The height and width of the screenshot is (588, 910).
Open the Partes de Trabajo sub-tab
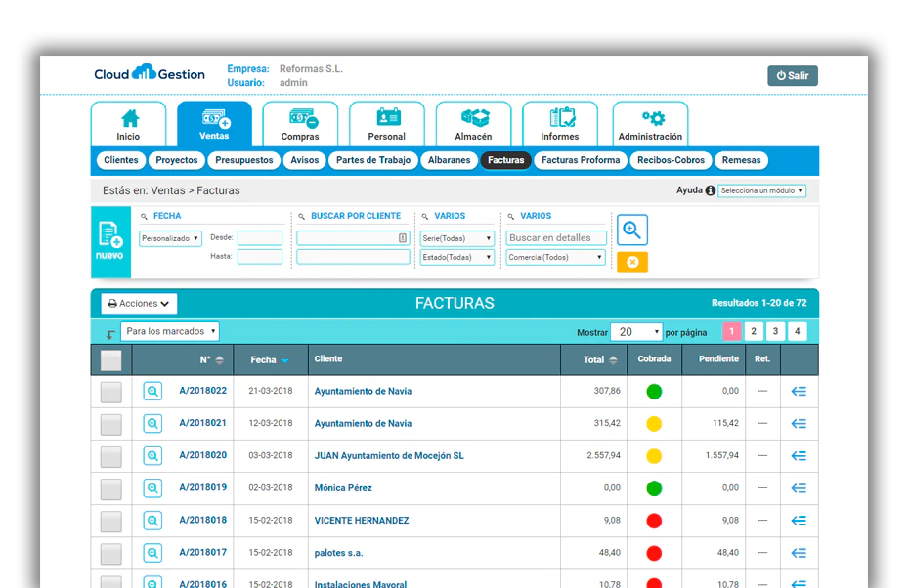click(x=373, y=160)
